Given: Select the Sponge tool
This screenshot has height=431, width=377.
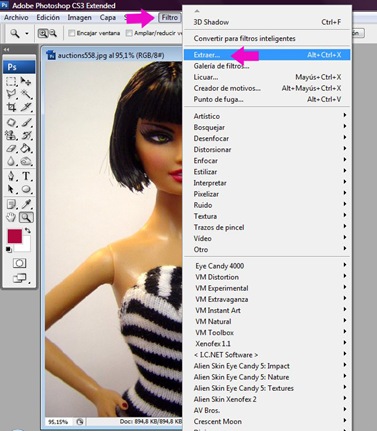Looking at the screenshot, I should (x=26, y=161).
